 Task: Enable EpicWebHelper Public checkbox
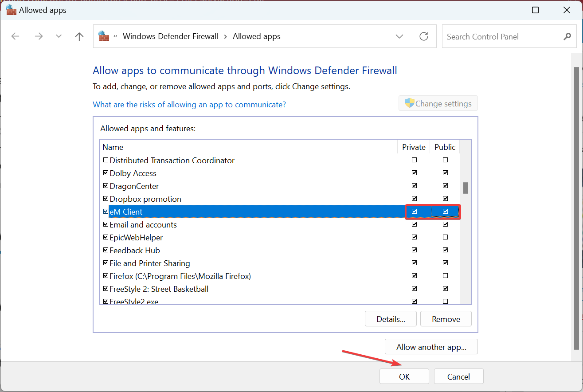[445, 237]
